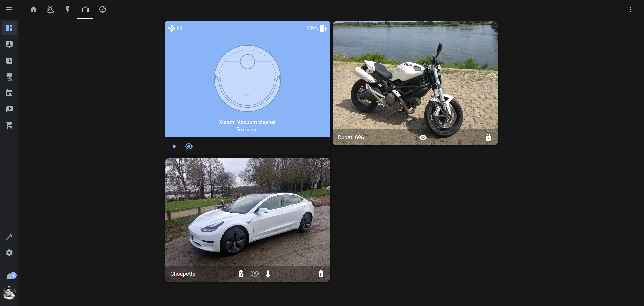The image size is (644, 306).
Task: Open the Shopping list cart icon
Action: click(x=9, y=125)
